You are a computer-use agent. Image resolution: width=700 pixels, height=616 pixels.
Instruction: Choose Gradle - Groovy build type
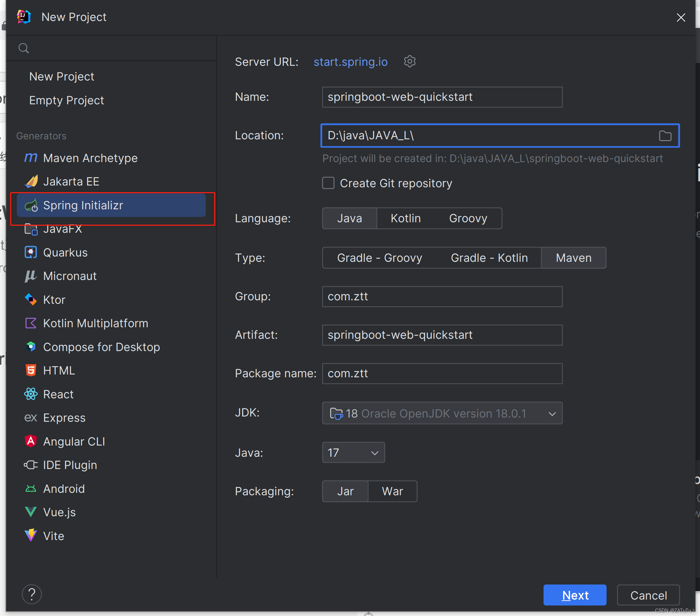click(379, 258)
